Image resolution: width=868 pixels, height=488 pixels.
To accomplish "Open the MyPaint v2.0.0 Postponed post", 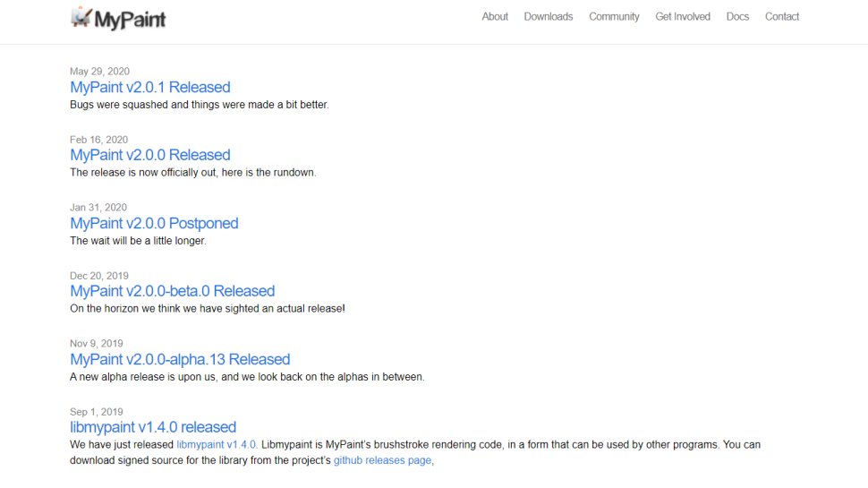I will pyautogui.click(x=154, y=223).
